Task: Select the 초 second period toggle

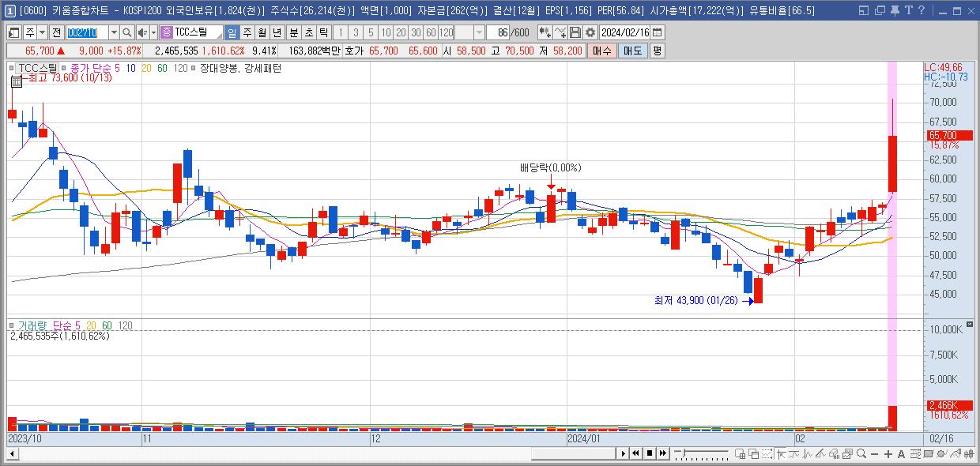Action: tap(307, 32)
